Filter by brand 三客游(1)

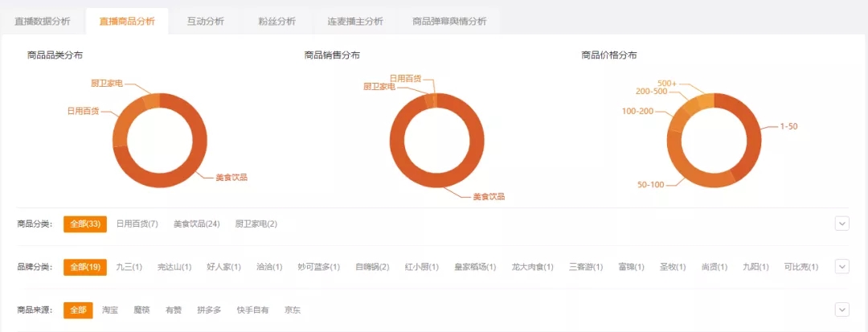(x=586, y=267)
